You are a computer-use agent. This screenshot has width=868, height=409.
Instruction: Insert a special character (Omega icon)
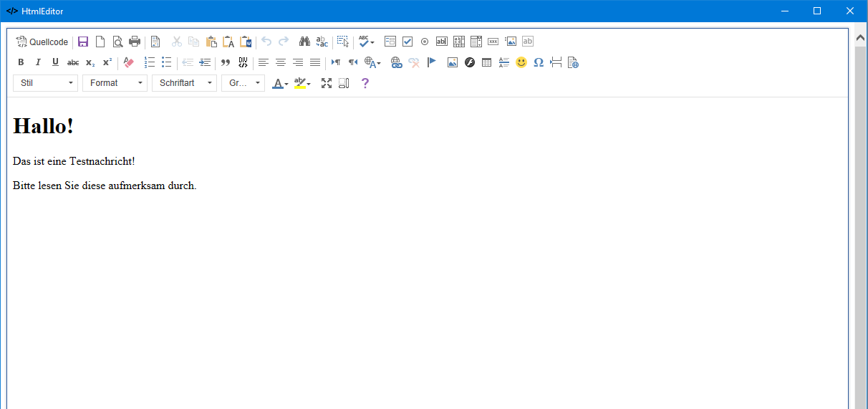539,62
